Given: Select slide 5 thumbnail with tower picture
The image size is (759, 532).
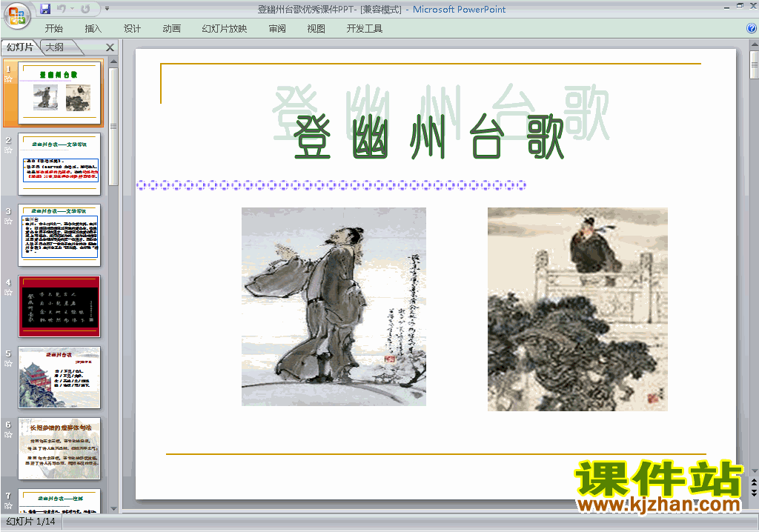Looking at the screenshot, I should click(x=59, y=378).
